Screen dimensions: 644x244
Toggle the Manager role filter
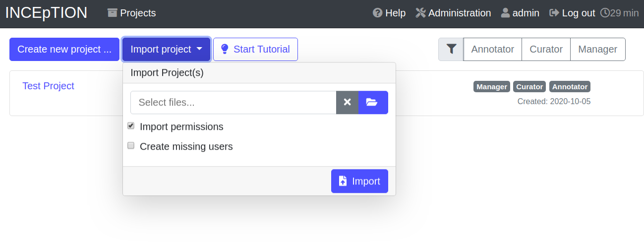coord(597,49)
